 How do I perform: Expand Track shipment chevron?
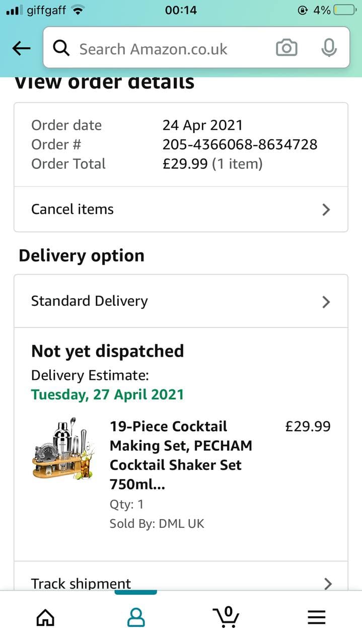point(328,583)
